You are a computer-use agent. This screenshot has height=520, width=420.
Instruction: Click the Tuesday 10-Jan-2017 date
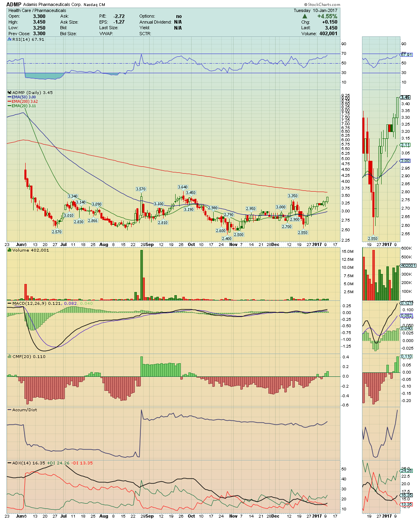pos(316,10)
